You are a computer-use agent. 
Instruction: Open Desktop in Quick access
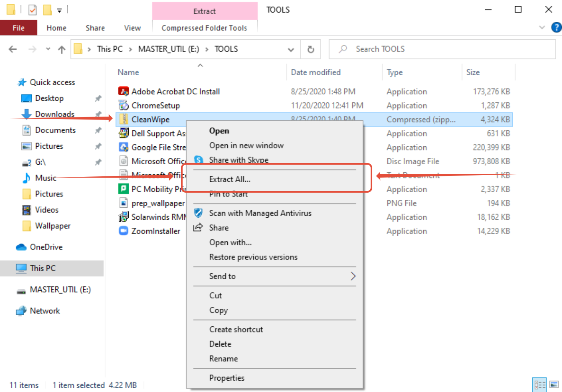click(42, 98)
